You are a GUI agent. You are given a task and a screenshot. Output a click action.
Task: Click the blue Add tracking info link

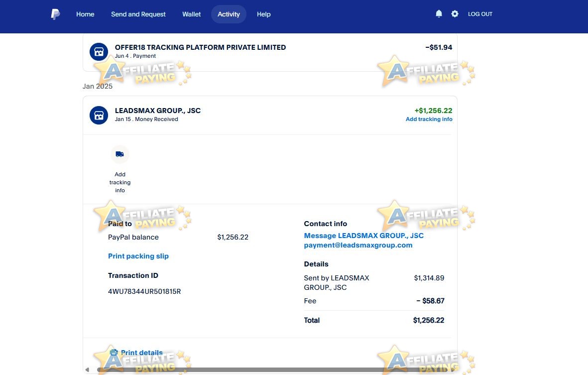[x=429, y=119]
